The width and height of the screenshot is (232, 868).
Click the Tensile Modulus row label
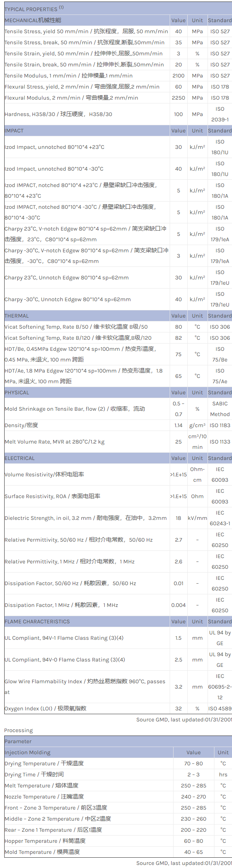[68, 76]
